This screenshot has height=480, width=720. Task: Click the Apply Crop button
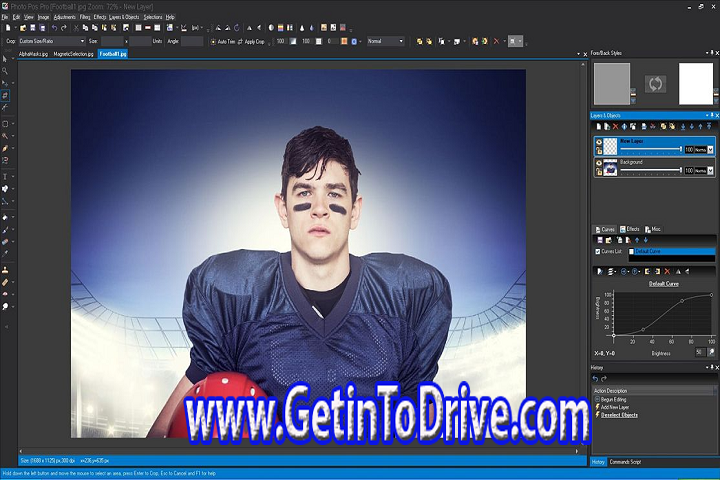251,41
